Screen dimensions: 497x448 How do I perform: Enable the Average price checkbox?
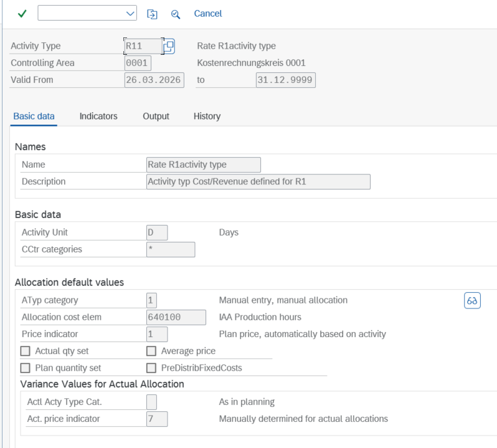point(151,351)
